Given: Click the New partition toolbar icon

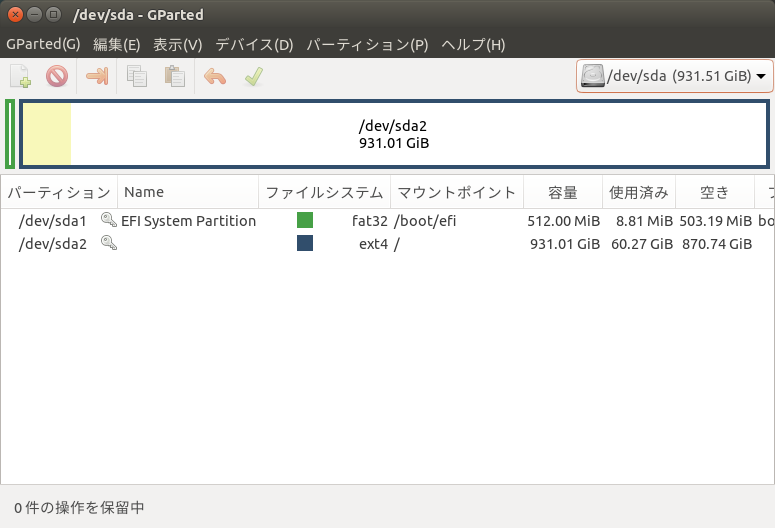Looking at the screenshot, I should coord(20,76).
